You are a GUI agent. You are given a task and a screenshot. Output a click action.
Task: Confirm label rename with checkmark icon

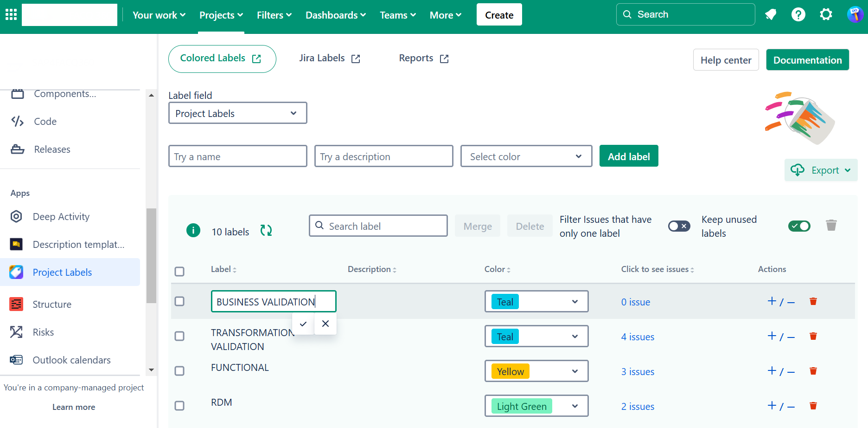pos(303,324)
